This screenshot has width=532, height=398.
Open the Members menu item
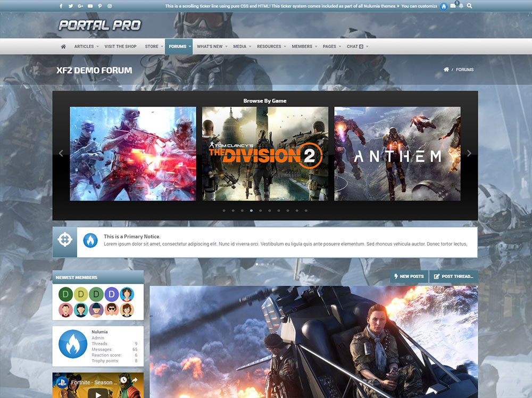(x=302, y=46)
